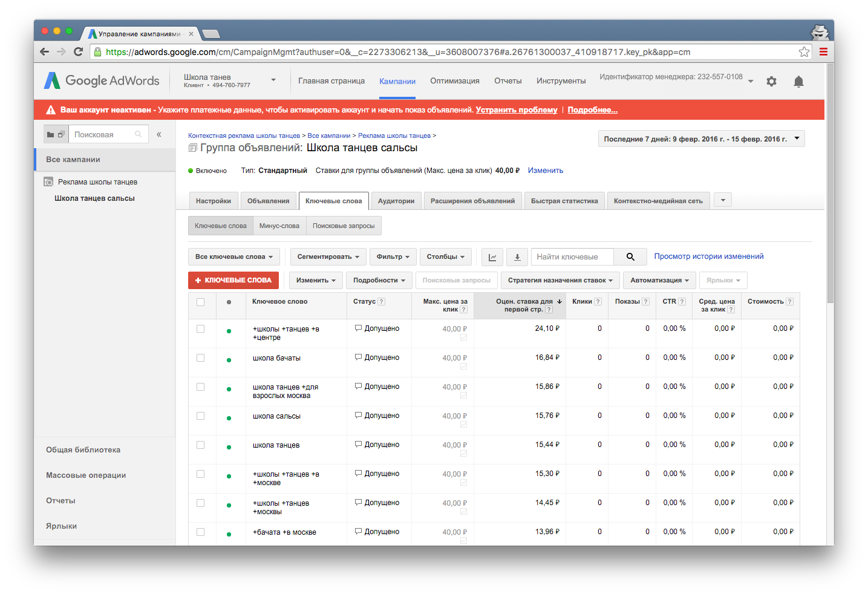Click the 'Найти ключевые' search field
The image size is (868, 594).
tap(572, 257)
